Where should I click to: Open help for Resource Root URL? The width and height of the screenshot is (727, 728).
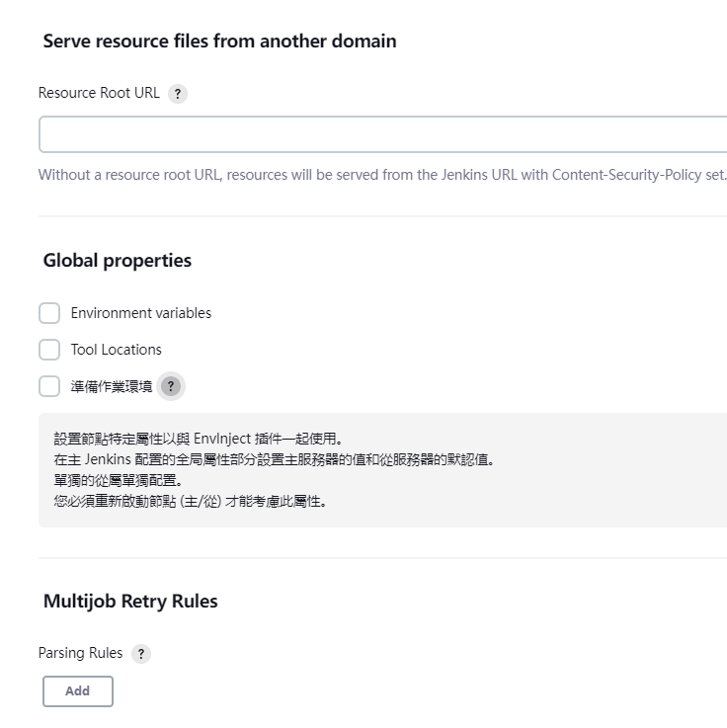pyautogui.click(x=178, y=93)
